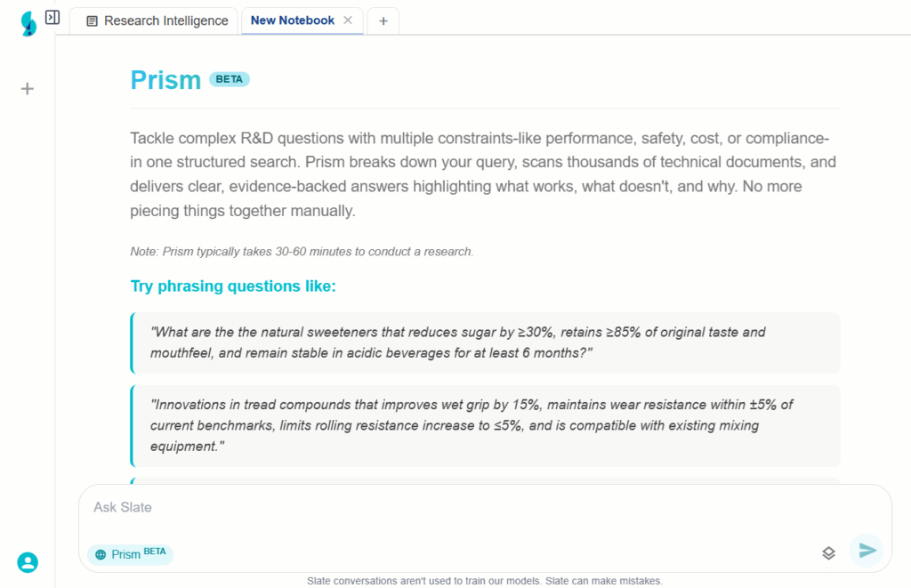Open the user profile avatar
911x588 pixels.
tap(28, 562)
